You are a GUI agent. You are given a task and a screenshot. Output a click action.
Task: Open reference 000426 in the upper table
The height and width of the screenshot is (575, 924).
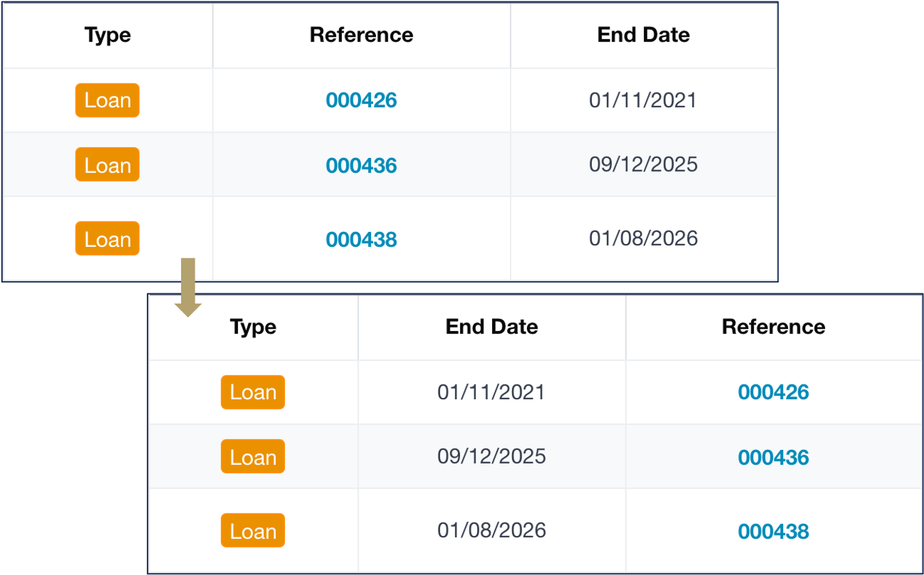[361, 101]
